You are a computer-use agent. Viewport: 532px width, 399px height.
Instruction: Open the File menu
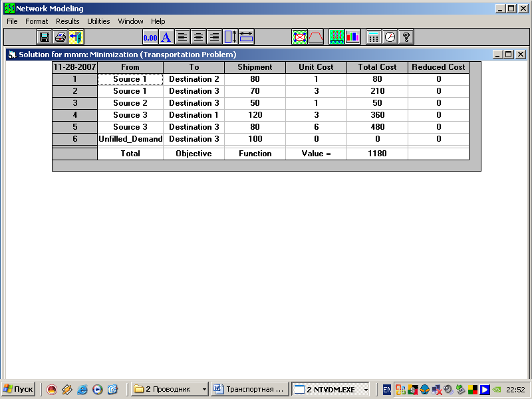pyautogui.click(x=12, y=21)
